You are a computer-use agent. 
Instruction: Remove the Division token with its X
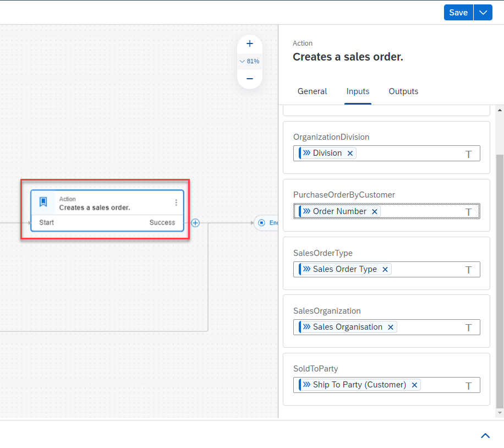click(350, 153)
